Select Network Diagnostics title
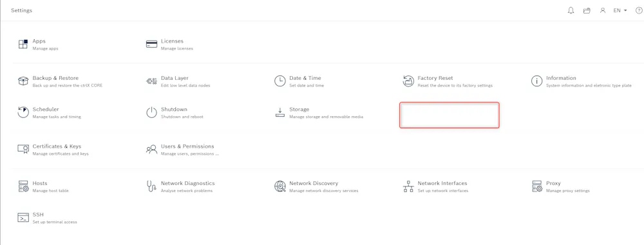This screenshot has width=644, height=245. click(187, 183)
